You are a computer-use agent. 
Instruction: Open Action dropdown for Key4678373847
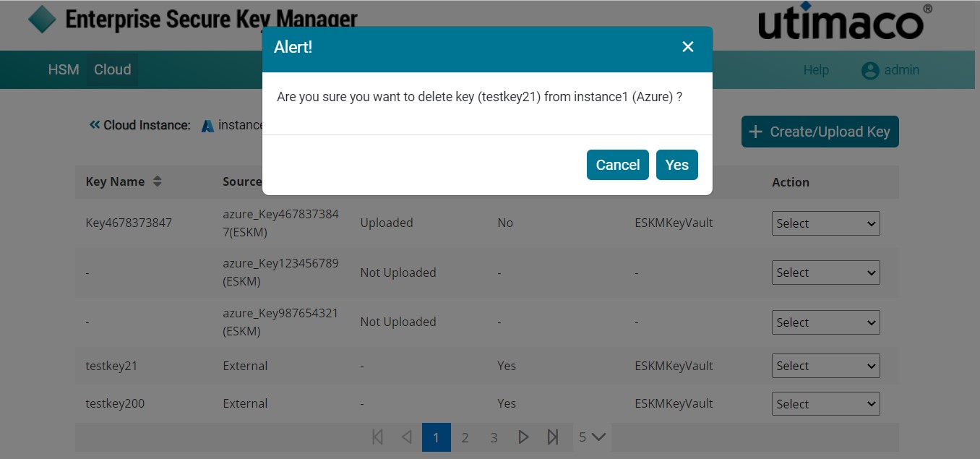[826, 223]
